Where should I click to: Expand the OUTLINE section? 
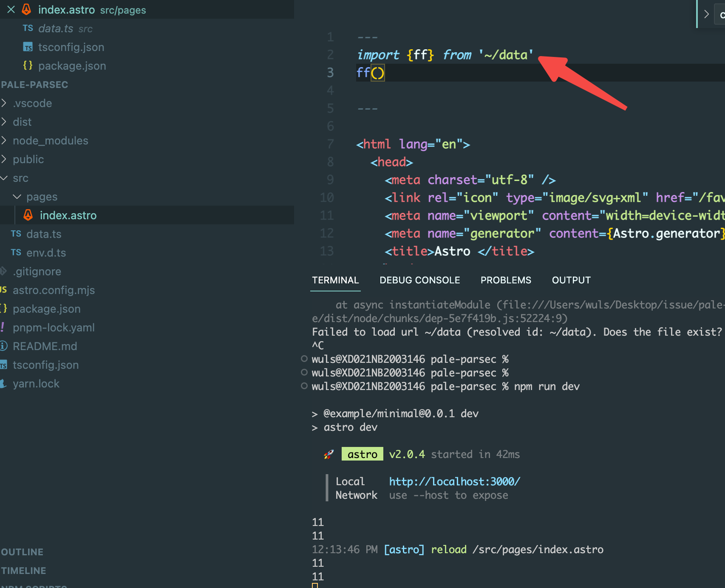point(22,551)
